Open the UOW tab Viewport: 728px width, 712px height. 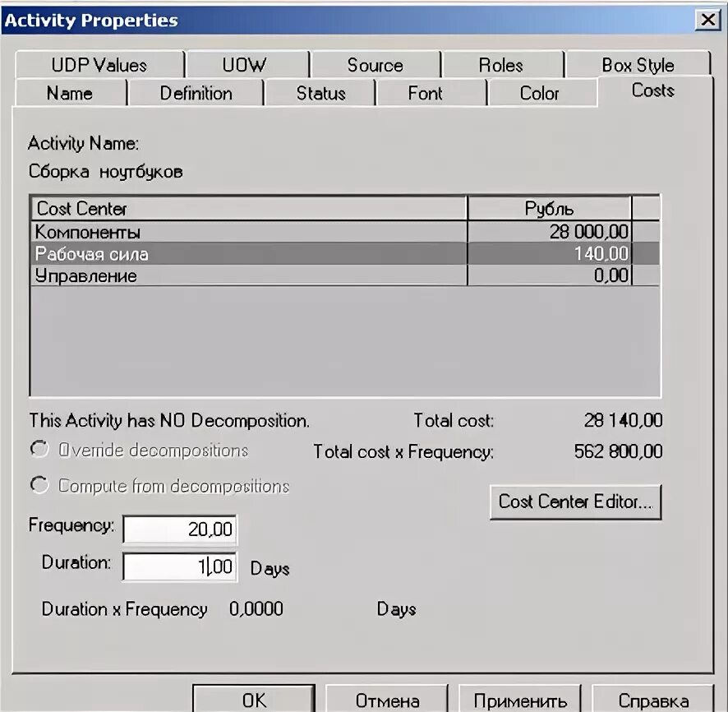click(246, 64)
